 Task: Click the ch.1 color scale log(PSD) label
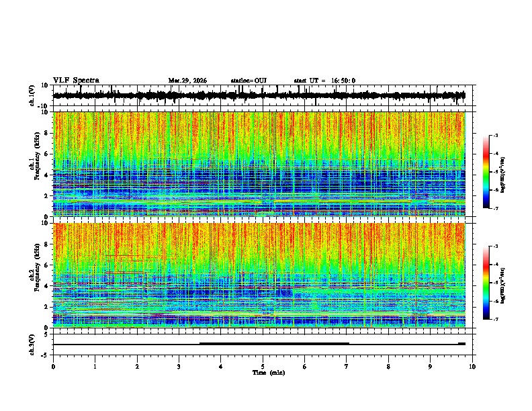click(x=503, y=175)
